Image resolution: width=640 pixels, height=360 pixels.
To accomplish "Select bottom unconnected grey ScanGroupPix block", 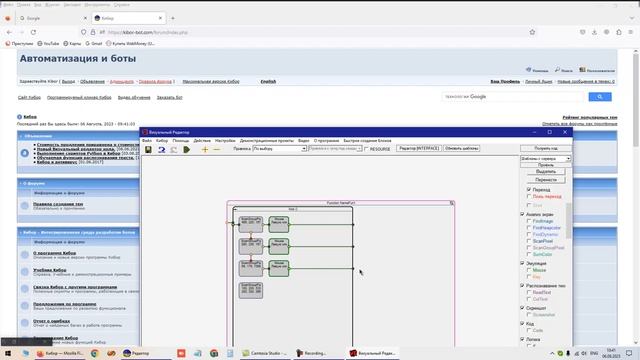I will (251, 290).
